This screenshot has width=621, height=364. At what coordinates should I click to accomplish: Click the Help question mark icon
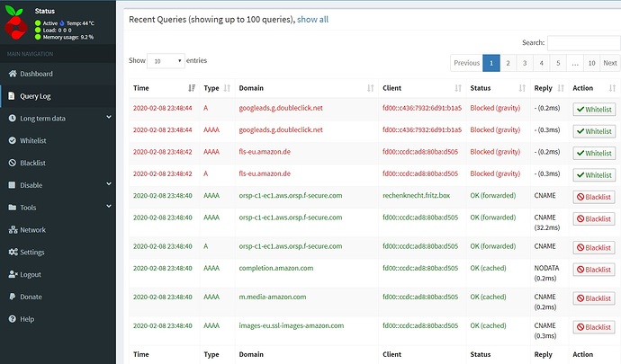pyautogui.click(x=12, y=319)
